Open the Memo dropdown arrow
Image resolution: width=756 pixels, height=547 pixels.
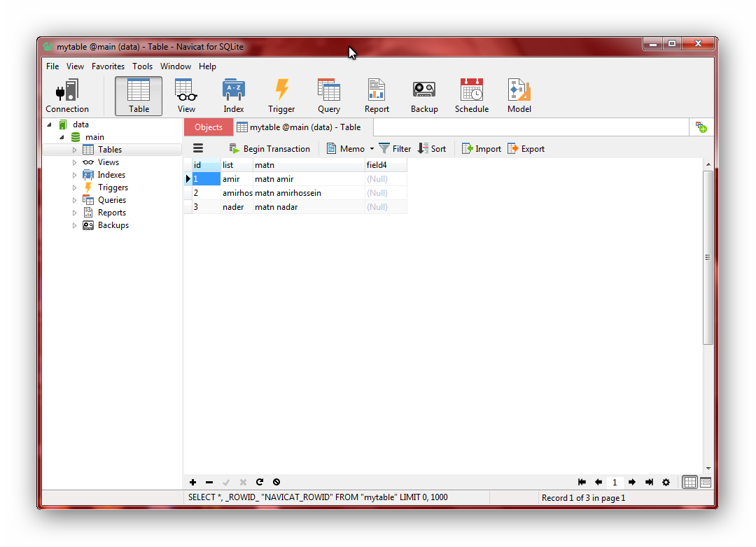coord(372,149)
